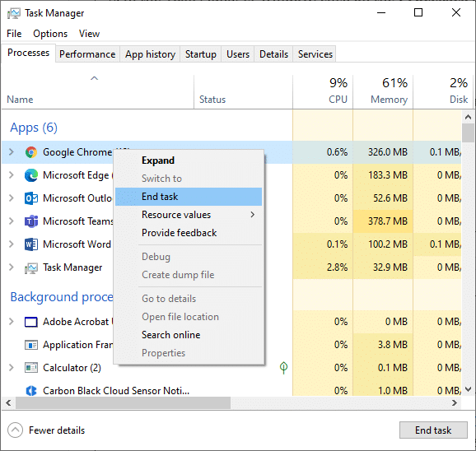Click the Microsoft Edge icon
Screen dimensions: 476x451
pos(31,175)
